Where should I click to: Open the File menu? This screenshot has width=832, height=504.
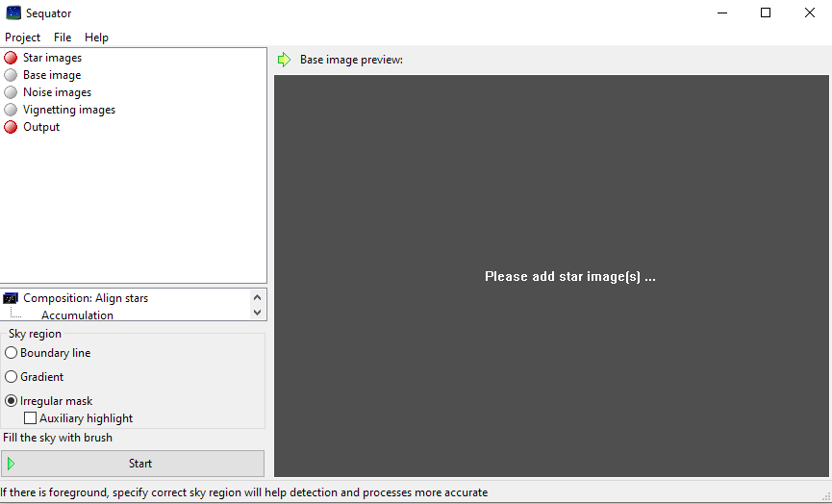click(x=63, y=38)
